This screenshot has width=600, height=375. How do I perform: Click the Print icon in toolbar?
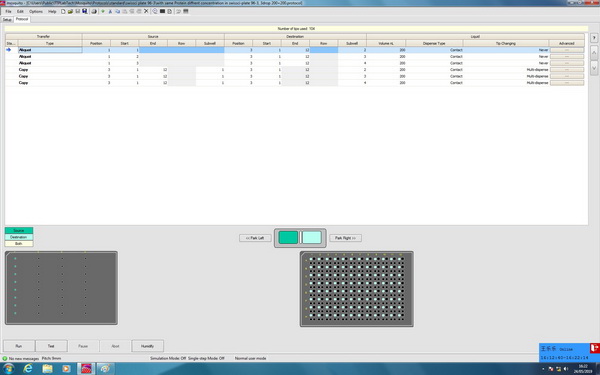coord(94,11)
